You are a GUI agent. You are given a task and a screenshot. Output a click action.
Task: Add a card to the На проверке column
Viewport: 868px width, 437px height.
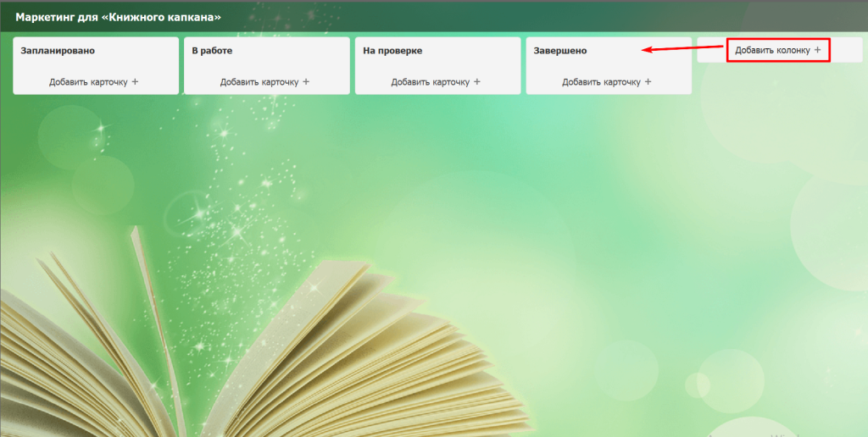tap(436, 82)
